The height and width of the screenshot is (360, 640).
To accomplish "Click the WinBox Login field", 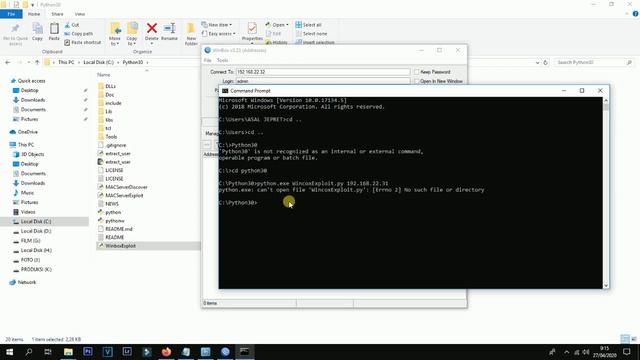I will tap(323, 81).
